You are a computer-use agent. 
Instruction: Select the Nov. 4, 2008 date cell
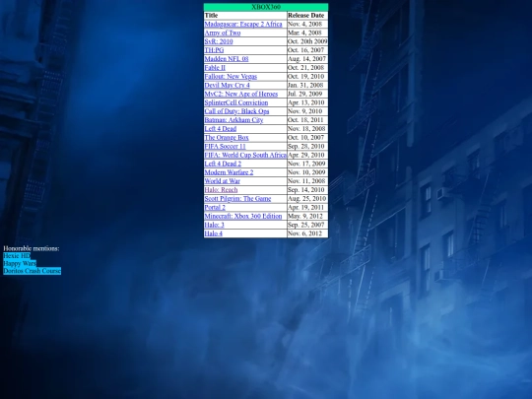click(307, 24)
